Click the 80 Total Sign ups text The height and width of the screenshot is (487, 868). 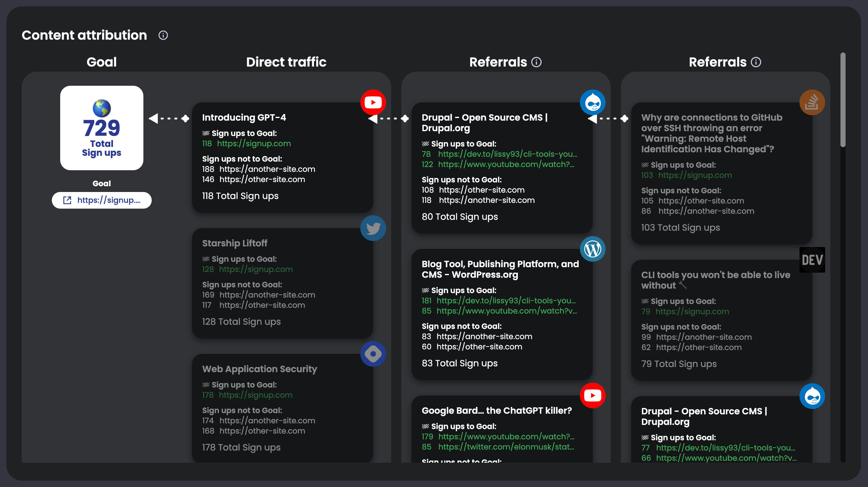(460, 217)
